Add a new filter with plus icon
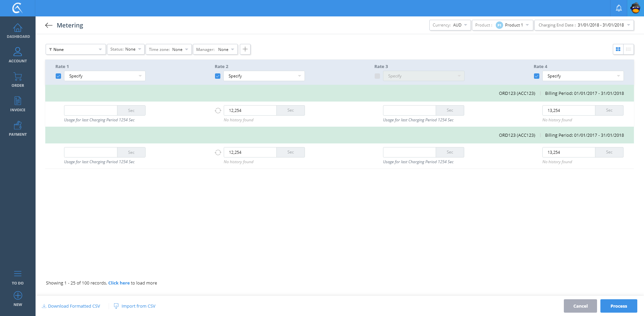The width and height of the screenshot is (644, 316). (245, 49)
